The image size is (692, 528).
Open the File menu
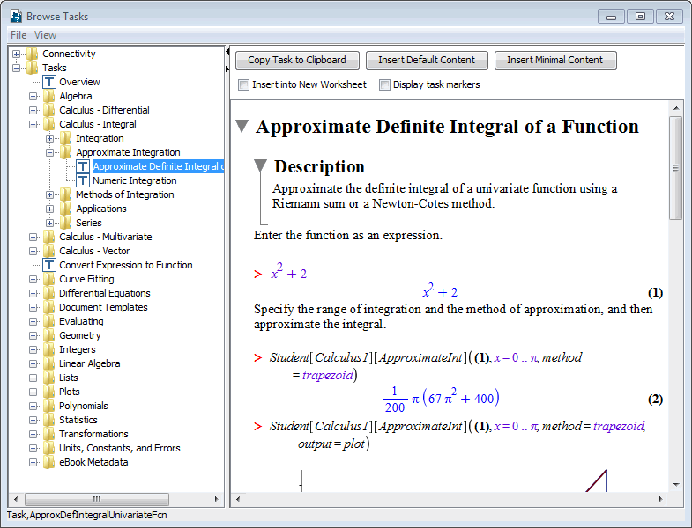[x=17, y=35]
